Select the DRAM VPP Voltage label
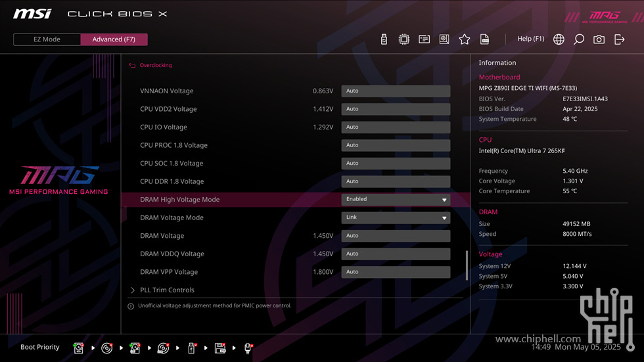Screen dimensions: 644x362 click(169, 272)
